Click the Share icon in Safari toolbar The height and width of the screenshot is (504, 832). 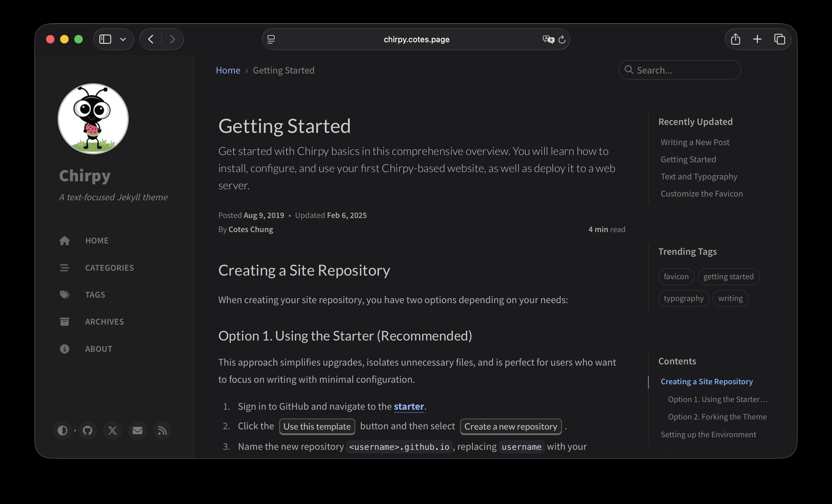[x=735, y=39]
